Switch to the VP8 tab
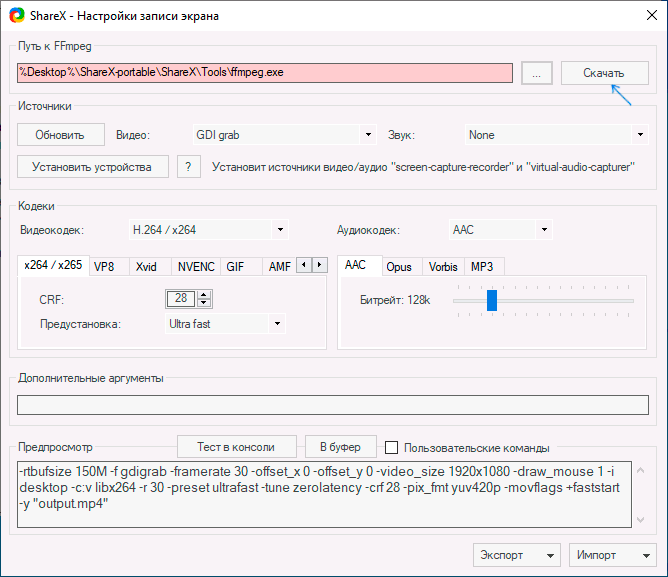Screen dimensions: 668x577 point(104,267)
